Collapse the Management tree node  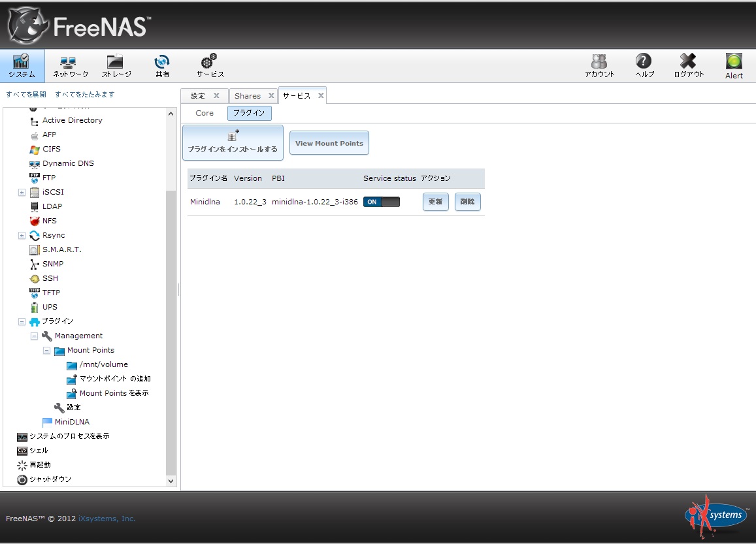click(34, 336)
